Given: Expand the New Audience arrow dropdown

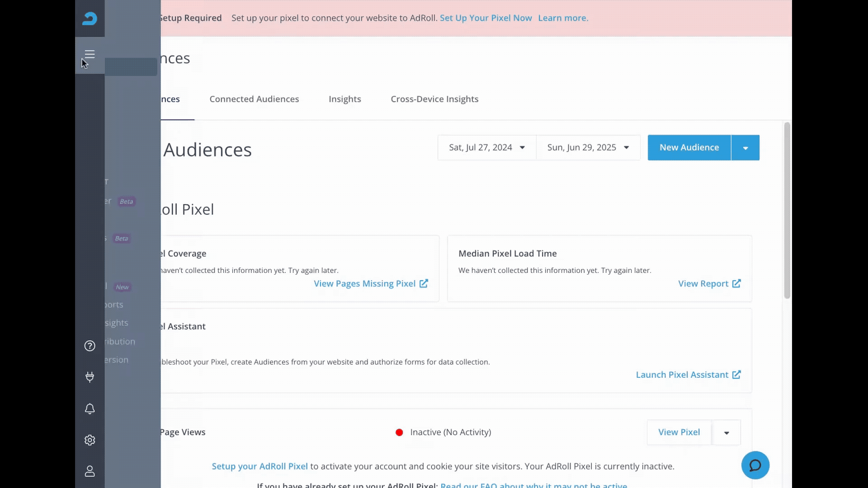Looking at the screenshot, I should [x=745, y=148].
